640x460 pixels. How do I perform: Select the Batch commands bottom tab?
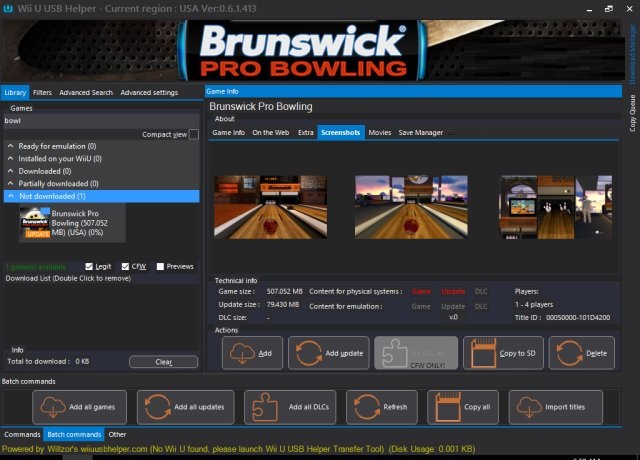[x=74, y=434]
